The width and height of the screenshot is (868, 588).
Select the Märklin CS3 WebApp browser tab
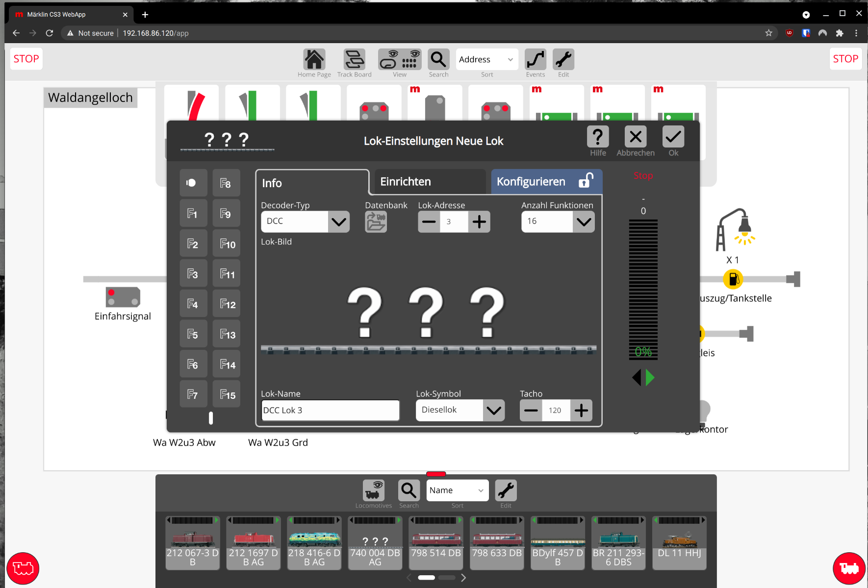71,15
